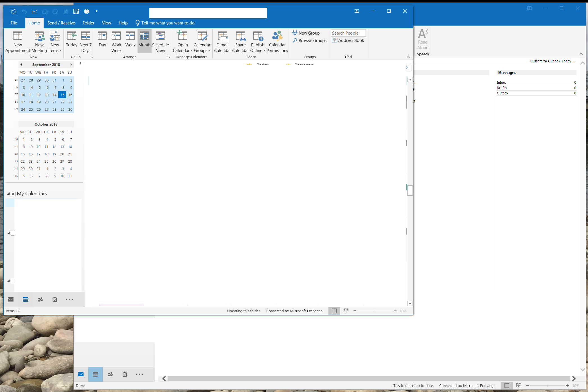
Task: Click the Customize Outlook Today link
Action: pyautogui.click(x=553, y=61)
